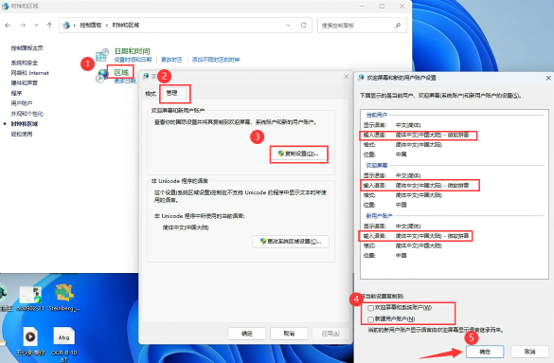Expand the breadcrumb arrow after 控制面板
This screenshot has width=554, height=363.
tap(107, 25)
